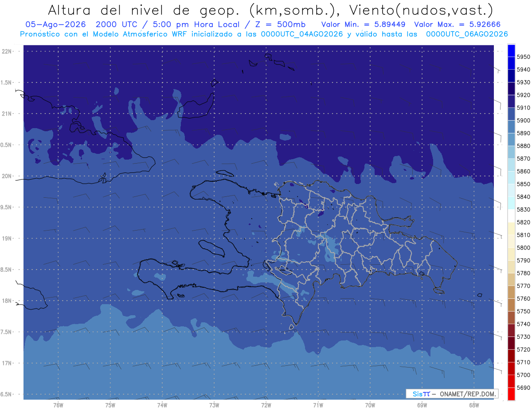Click the '68W' longitude label
Image resolution: width=532 pixels, height=411 pixels.
[x=474, y=405]
